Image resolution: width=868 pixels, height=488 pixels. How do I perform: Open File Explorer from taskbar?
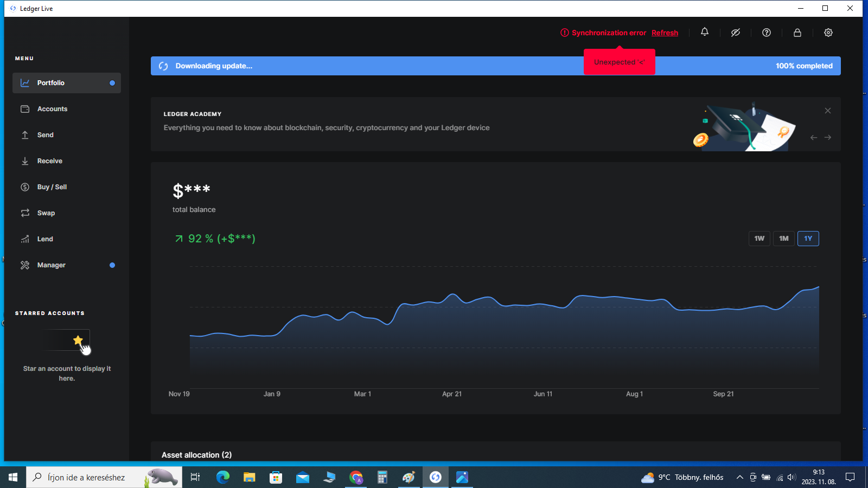coord(250,477)
